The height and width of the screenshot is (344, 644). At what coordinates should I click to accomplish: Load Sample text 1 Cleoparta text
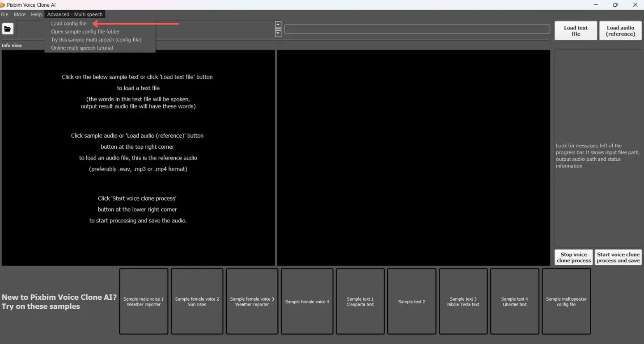pyautogui.click(x=360, y=302)
